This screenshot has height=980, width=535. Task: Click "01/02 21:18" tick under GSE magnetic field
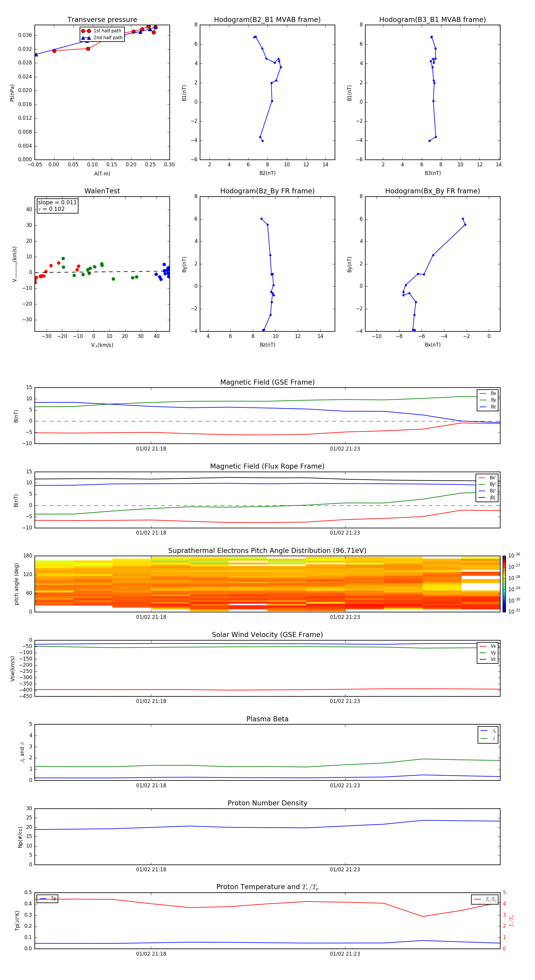click(x=151, y=449)
